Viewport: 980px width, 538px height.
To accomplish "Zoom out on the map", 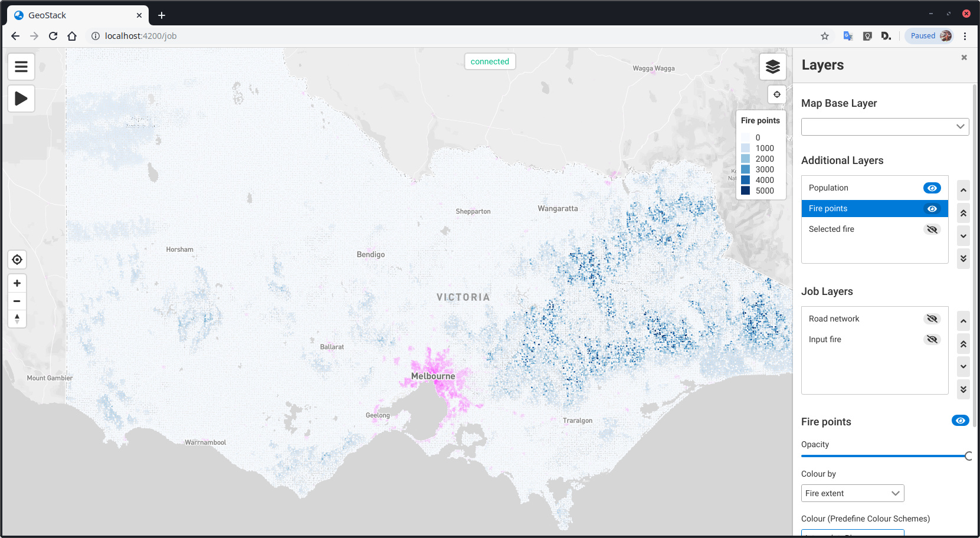I will pyautogui.click(x=17, y=301).
